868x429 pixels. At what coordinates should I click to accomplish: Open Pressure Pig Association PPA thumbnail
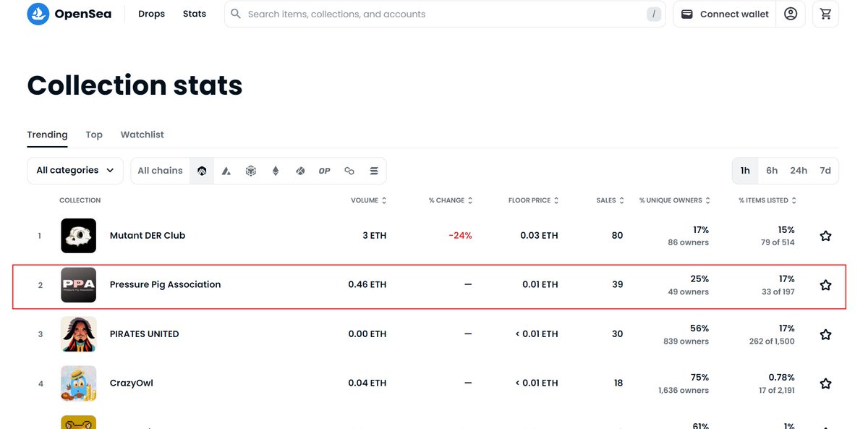pyautogui.click(x=78, y=285)
